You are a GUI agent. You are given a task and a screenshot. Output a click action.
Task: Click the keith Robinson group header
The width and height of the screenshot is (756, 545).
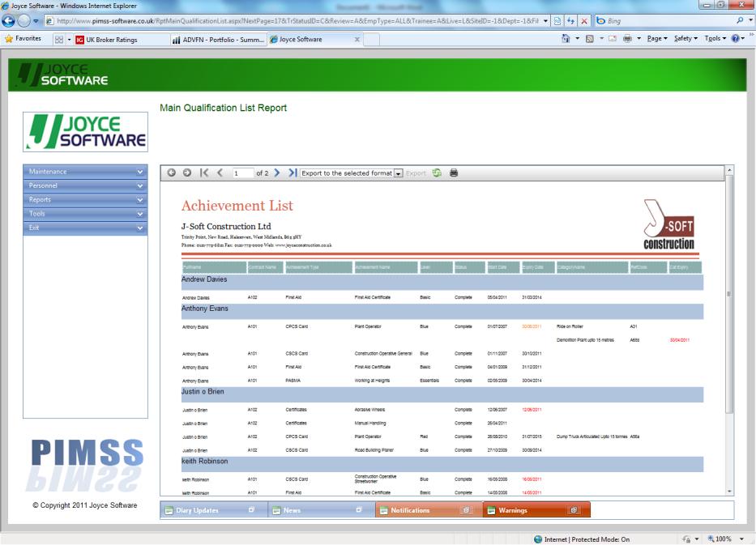coord(442,464)
